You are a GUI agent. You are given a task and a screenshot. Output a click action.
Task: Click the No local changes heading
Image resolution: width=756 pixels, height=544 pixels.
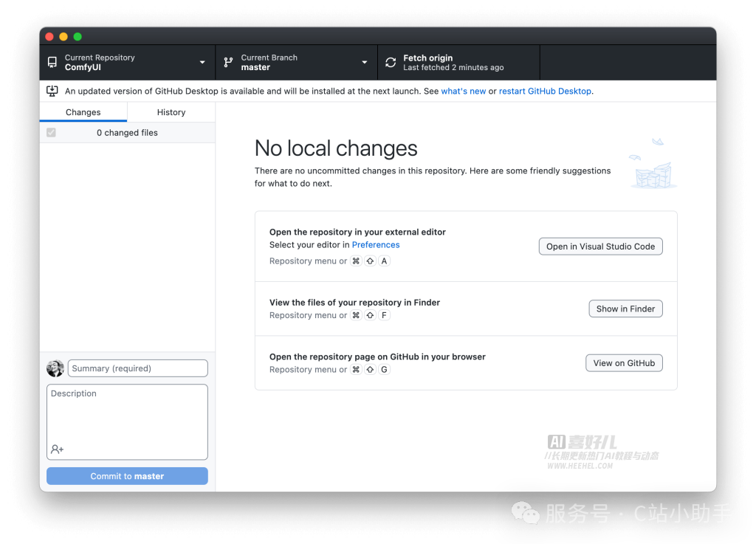click(336, 148)
